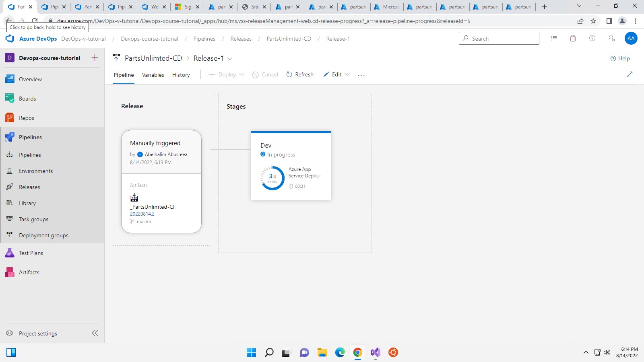Image resolution: width=644 pixels, height=362 pixels.
Task: Open the Help link
Action: pyautogui.click(x=620, y=58)
